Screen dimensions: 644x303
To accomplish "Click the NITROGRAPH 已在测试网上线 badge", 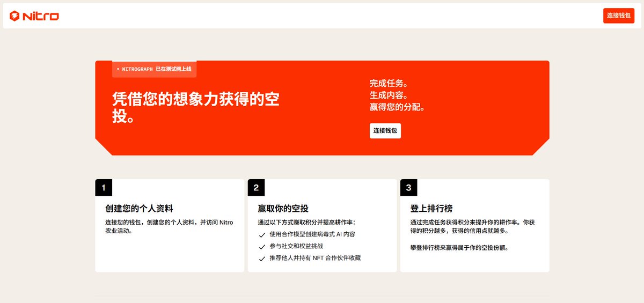I will click(154, 69).
